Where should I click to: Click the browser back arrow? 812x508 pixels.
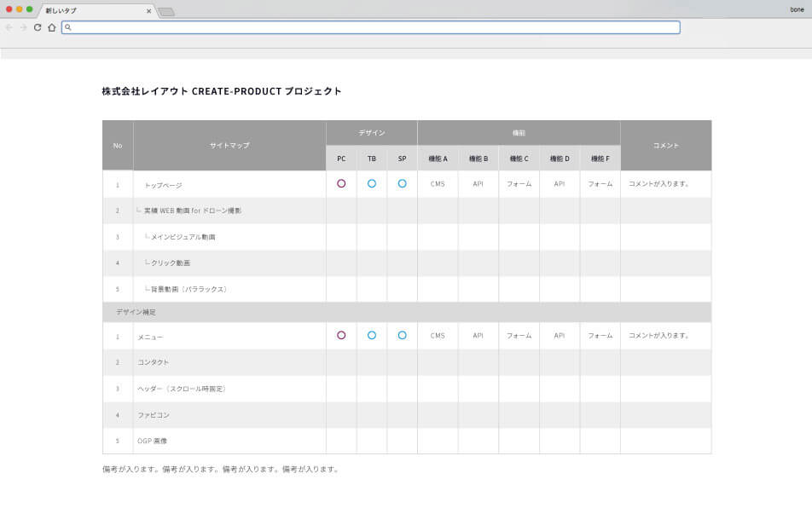[9, 27]
